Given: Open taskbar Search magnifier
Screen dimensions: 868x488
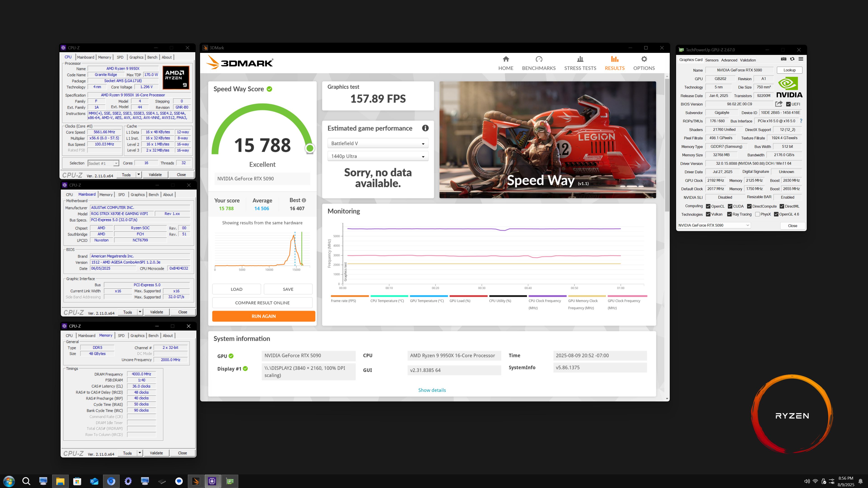Looking at the screenshot, I should [x=26, y=481].
